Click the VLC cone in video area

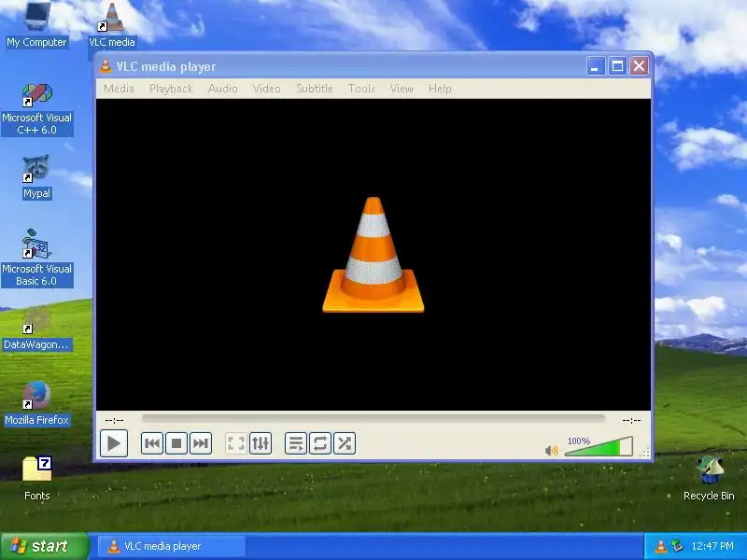tap(373, 255)
